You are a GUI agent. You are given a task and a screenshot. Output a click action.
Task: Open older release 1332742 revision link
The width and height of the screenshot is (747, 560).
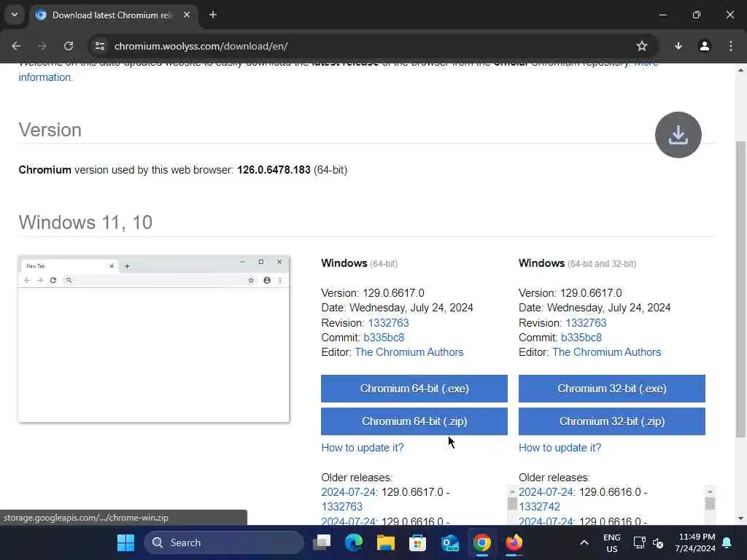[539, 507]
